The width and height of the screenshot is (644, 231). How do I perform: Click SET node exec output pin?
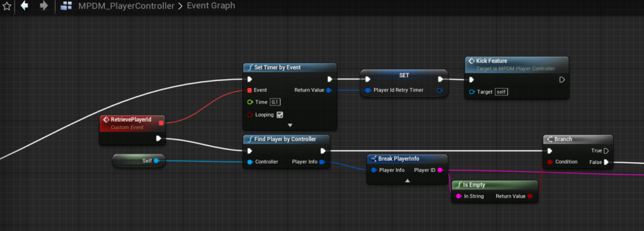441,79
